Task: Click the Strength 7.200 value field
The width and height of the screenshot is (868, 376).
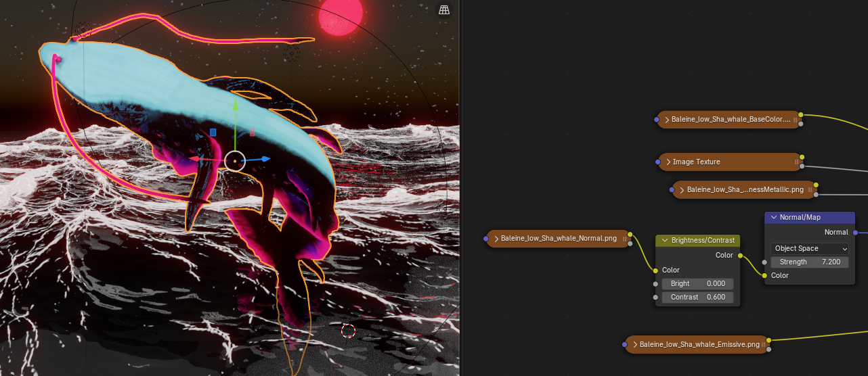Action: coord(809,262)
